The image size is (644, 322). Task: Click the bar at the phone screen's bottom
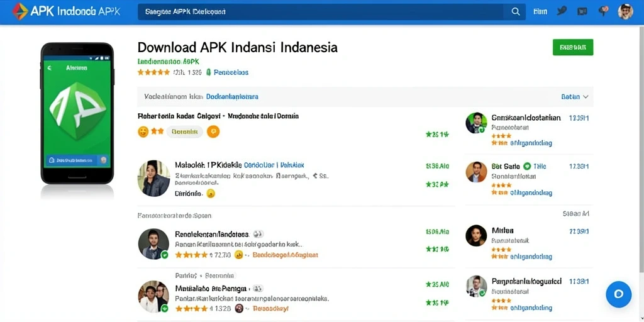[77, 160]
